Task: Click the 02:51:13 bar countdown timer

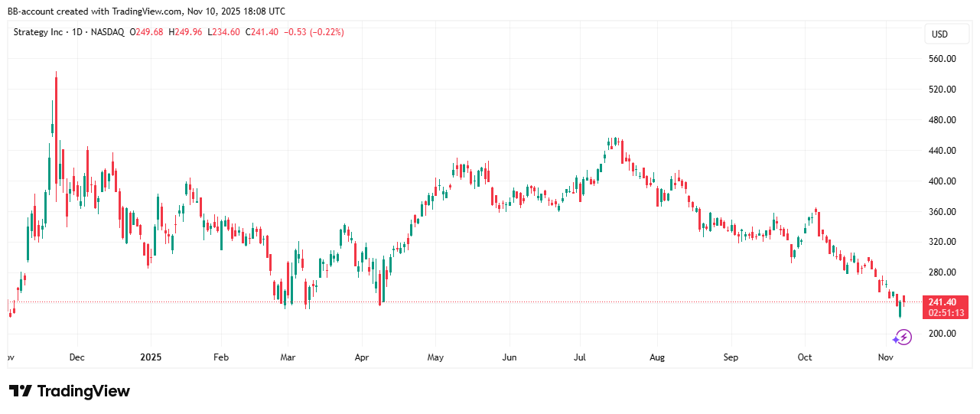Action: click(x=946, y=313)
